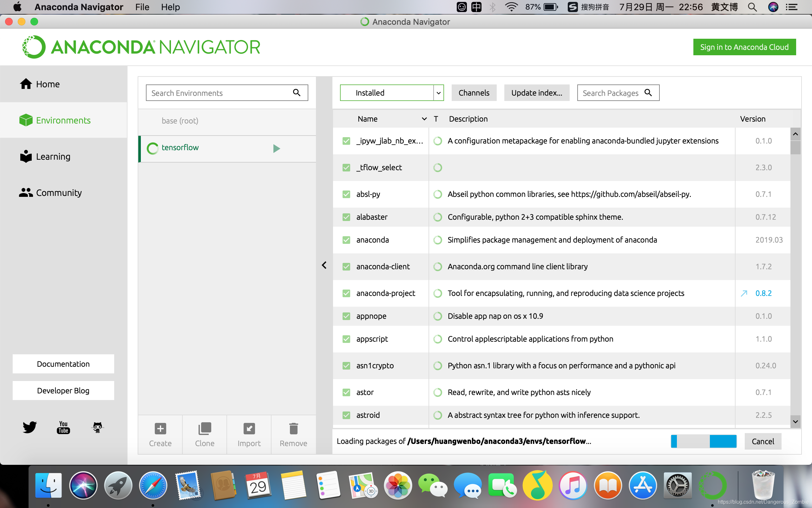
Task: Click the search packages magnifier icon
Action: (x=648, y=92)
